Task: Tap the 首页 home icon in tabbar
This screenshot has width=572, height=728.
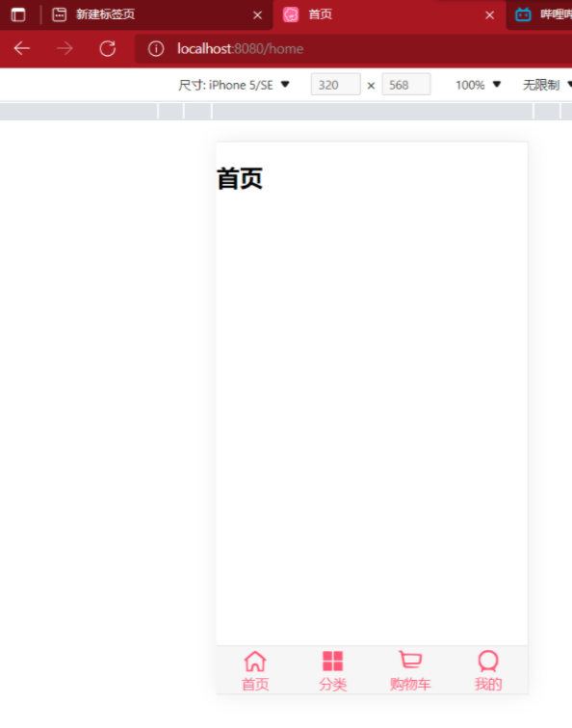Action: [255, 662]
